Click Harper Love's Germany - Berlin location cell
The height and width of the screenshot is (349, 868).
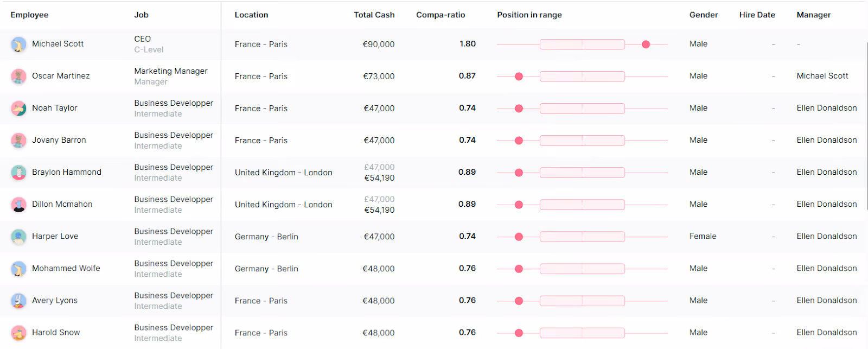click(266, 237)
